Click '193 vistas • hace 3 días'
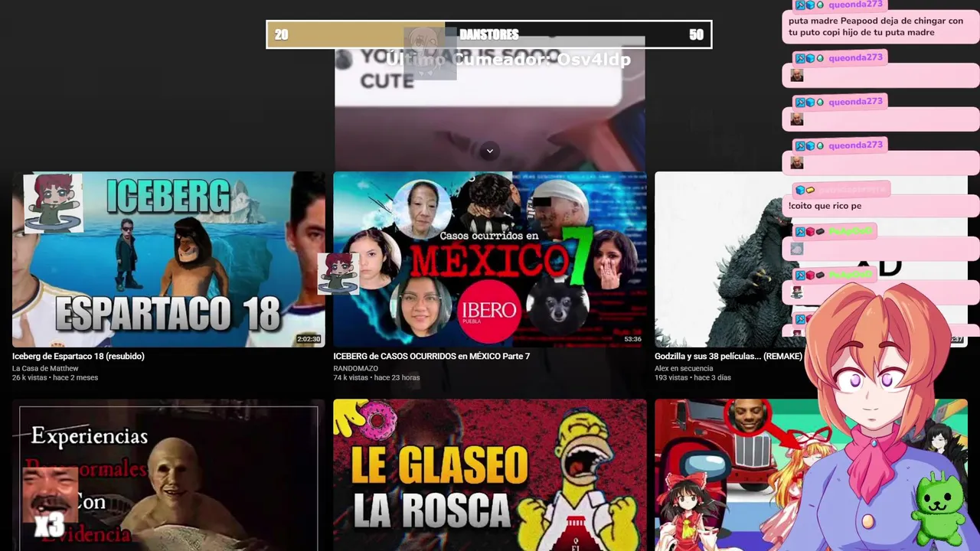Image resolution: width=980 pixels, height=551 pixels. (x=693, y=378)
